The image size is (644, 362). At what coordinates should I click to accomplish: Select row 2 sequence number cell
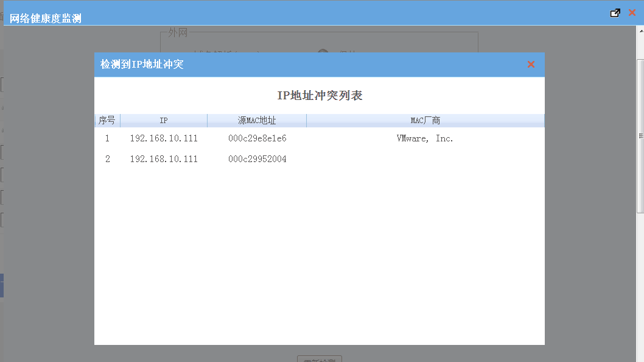[107, 159]
